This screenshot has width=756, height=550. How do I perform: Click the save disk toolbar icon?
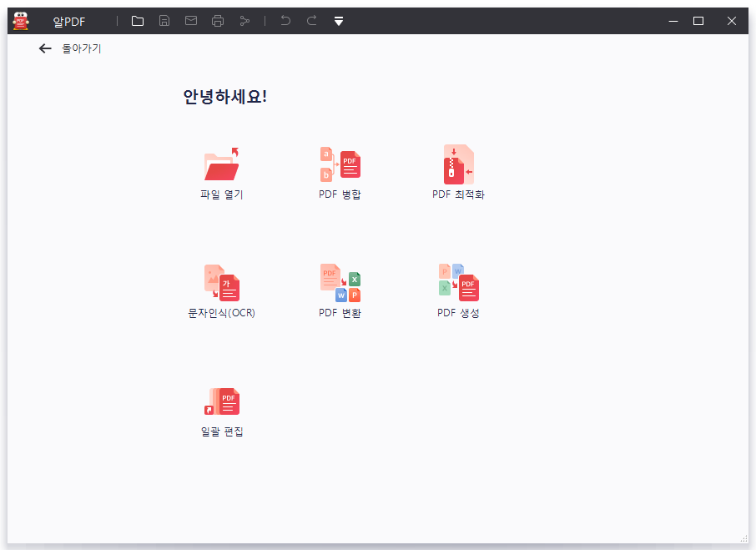(x=164, y=21)
